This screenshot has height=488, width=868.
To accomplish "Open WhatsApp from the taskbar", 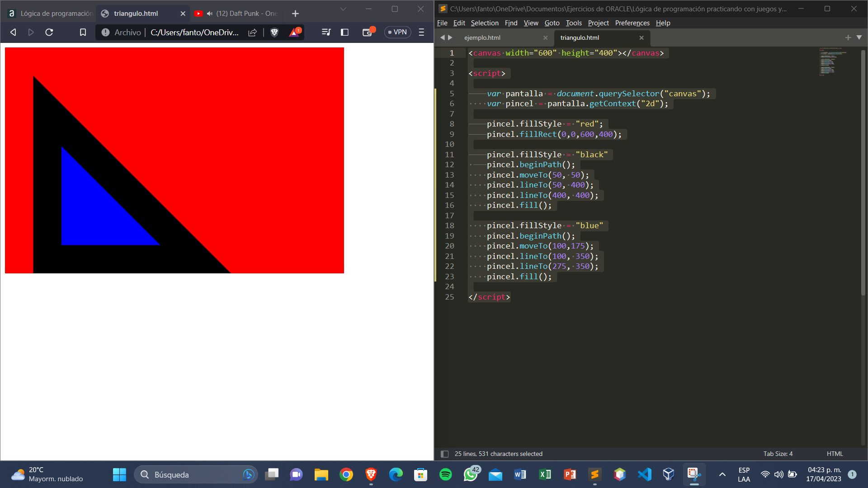I will pos(471,474).
